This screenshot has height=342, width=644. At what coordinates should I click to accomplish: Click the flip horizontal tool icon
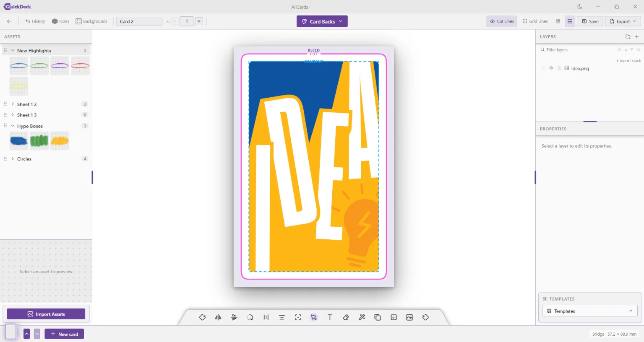pyautogui.click(x=218, y=317)
